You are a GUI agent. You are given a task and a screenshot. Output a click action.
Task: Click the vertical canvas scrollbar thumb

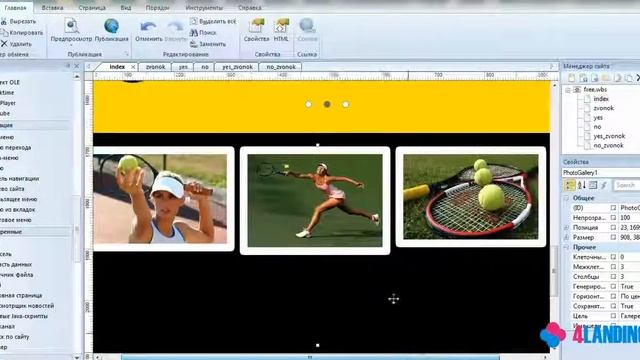554,271
